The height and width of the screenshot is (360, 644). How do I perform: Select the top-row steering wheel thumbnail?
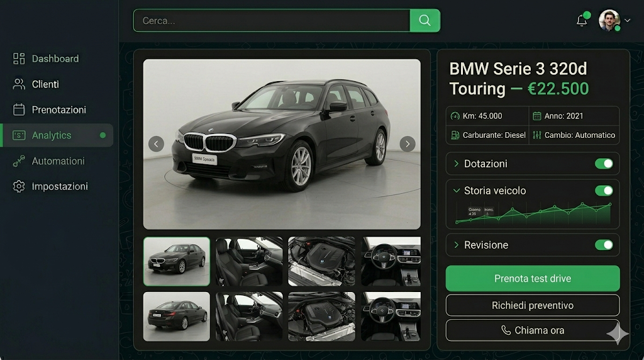391,261
